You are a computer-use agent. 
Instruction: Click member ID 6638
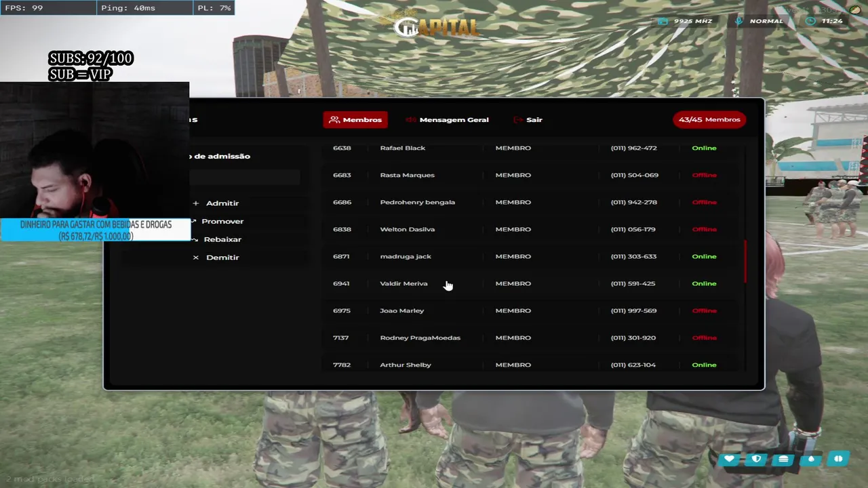pos(342,148)
